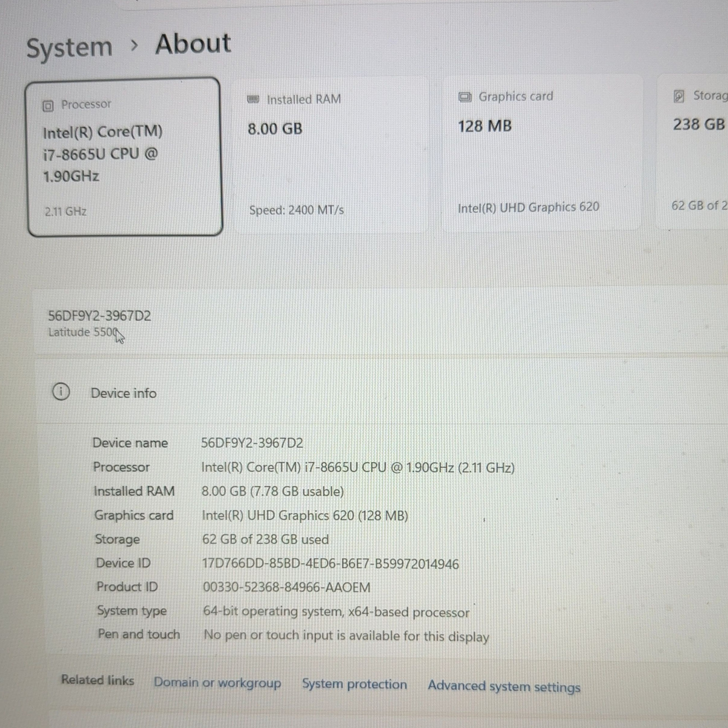Click the Related links label
Viewport: 728px width, 728px height.
coord(98,680)
